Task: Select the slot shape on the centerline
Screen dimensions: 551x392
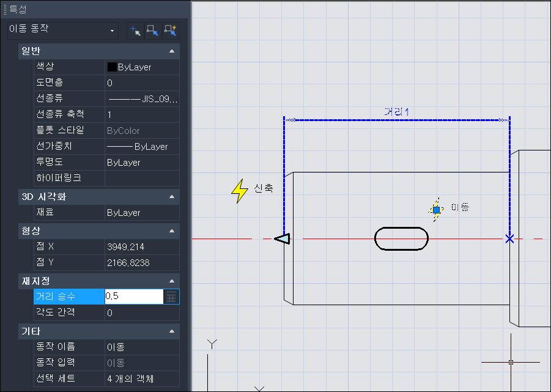Action: (x=401, y=239)
